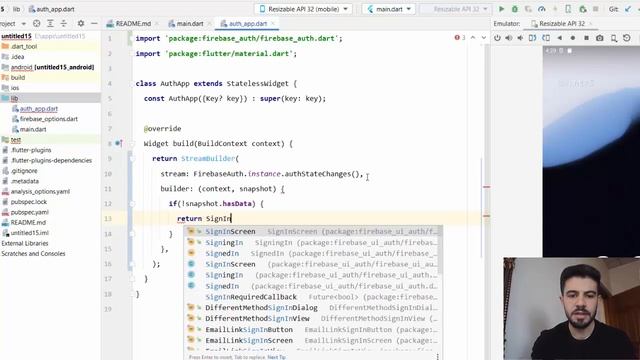Open the Resizable API 32 (mobile) device dropdown
The width and height of the screenshot is (640, 360).
[304, 9]
